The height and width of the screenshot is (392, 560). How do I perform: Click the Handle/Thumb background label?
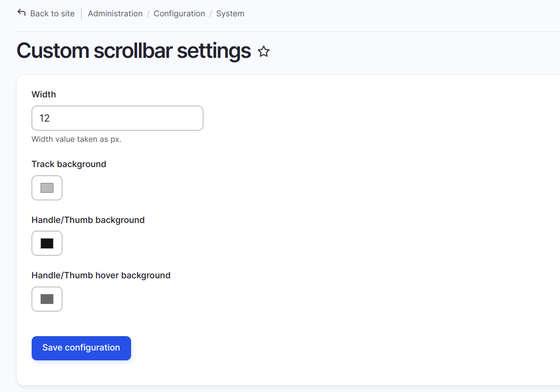pos(88,220)
